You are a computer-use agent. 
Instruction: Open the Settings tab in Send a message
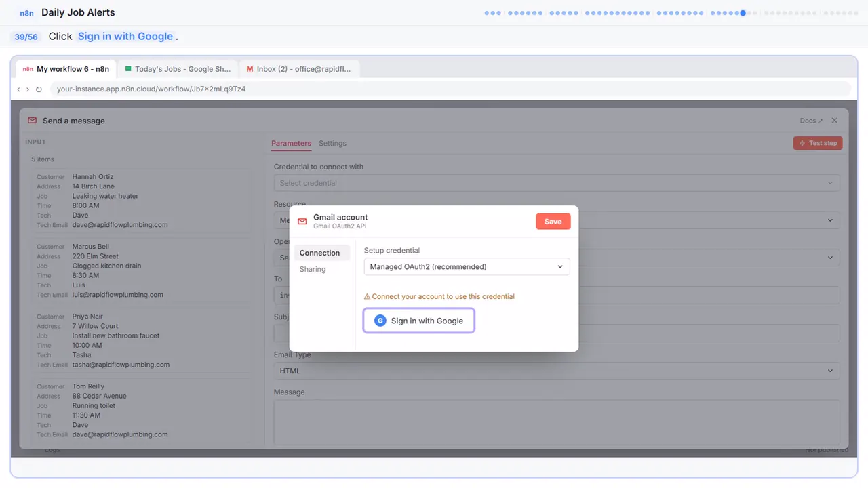pos(332,144)
